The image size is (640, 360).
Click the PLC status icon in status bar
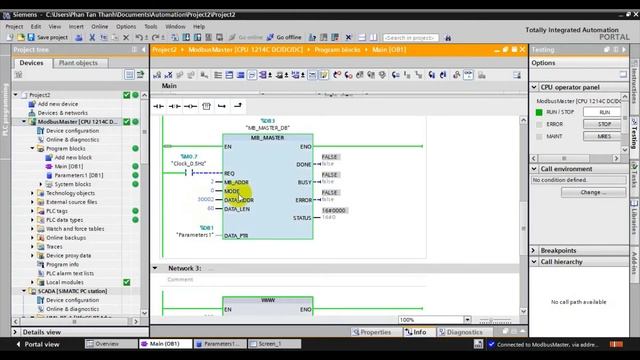tap(478, 344)
